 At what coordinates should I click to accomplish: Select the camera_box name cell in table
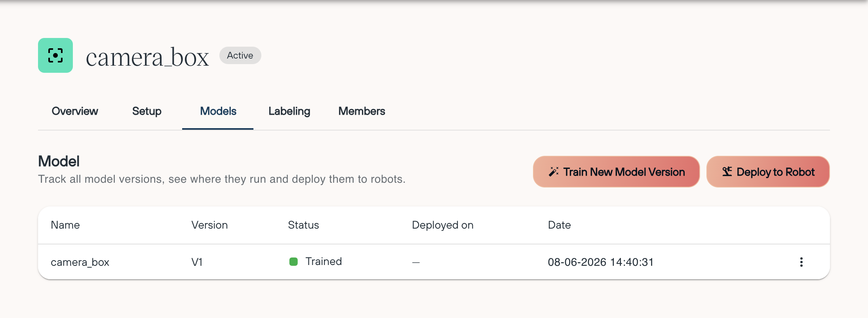pyautogui.click(x=80, y=262)
